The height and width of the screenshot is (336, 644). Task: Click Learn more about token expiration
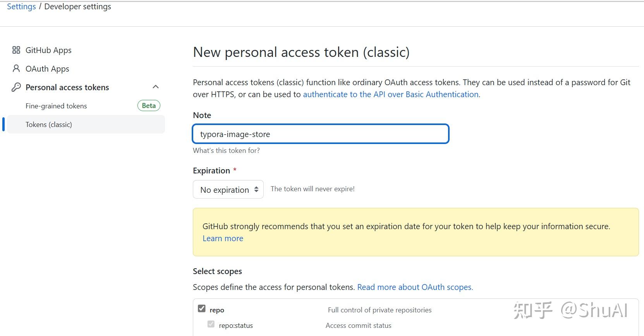223,238
